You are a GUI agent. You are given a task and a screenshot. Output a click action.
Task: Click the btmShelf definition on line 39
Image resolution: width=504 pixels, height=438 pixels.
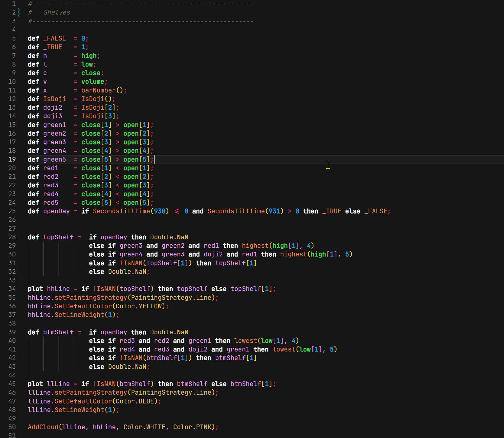tap(58, 332)
